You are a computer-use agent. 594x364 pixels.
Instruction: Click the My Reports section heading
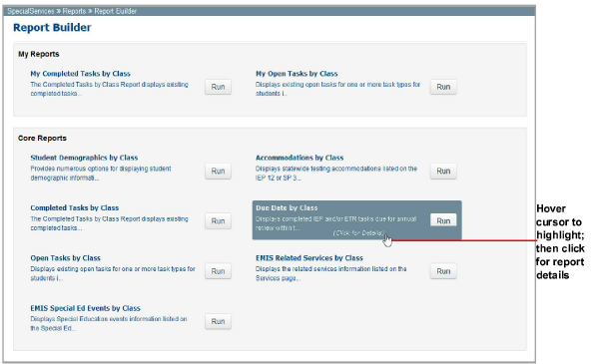pyautogui.click(x=39, y=54)
